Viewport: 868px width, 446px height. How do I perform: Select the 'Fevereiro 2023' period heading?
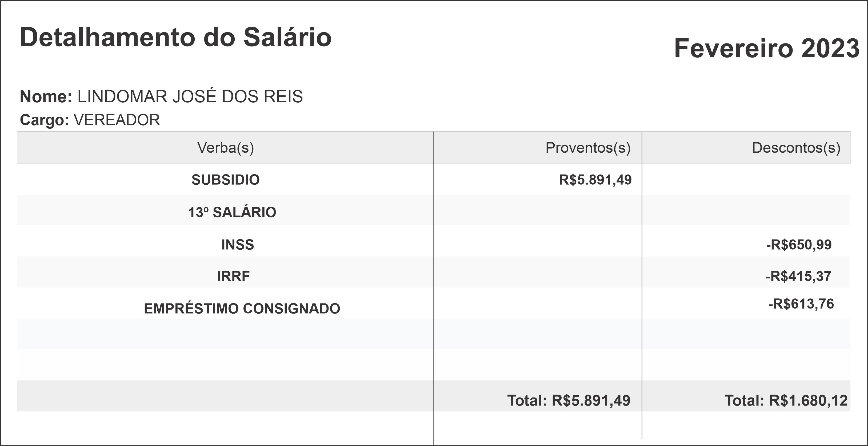767,48
